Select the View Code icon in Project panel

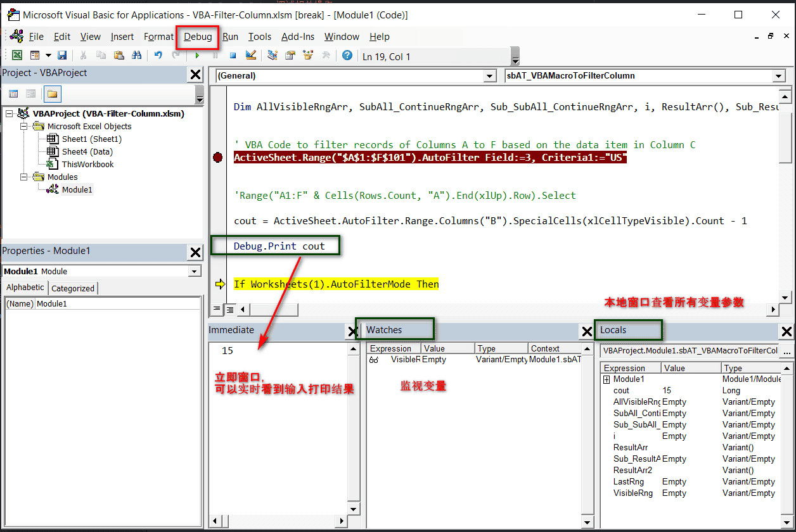pos(14,94)
